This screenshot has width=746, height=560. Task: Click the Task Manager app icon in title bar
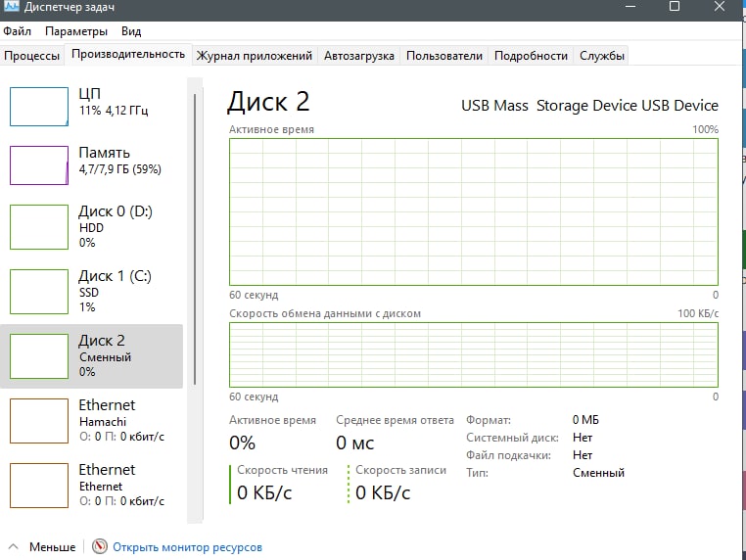coord(12,6)
